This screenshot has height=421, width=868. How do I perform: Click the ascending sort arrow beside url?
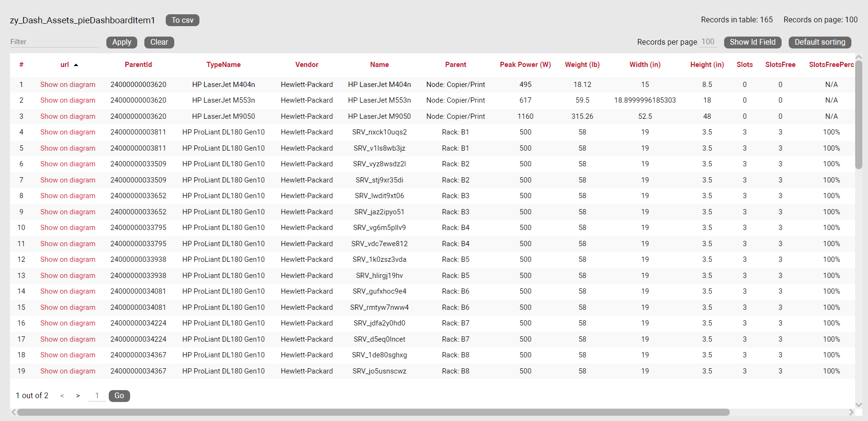tap(76, 65)
